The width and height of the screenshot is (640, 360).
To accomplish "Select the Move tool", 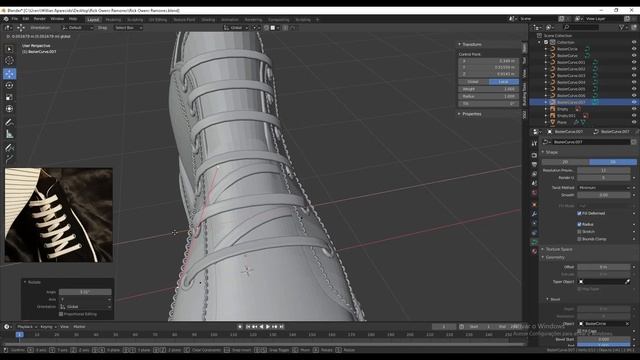I will pos(9,74).
